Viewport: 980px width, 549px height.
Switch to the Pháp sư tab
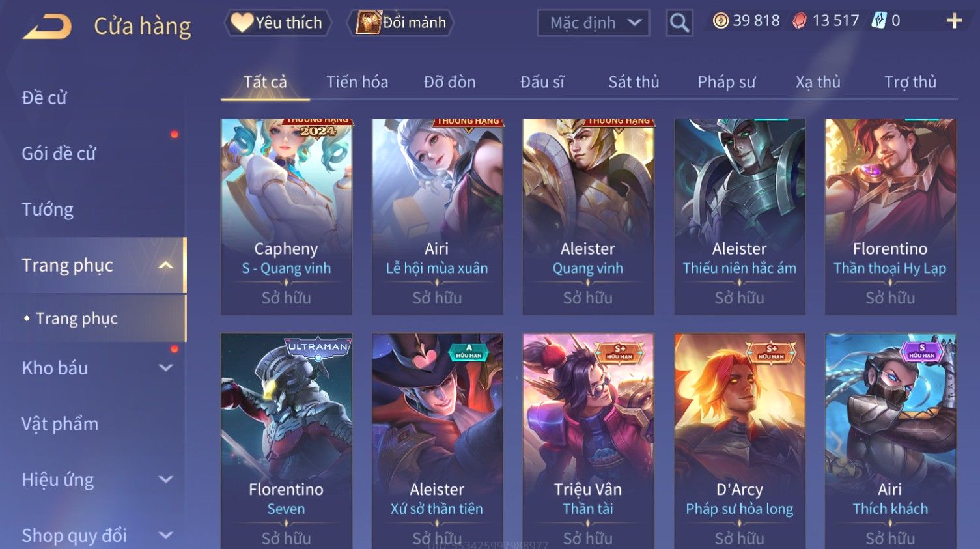point(726,82)
